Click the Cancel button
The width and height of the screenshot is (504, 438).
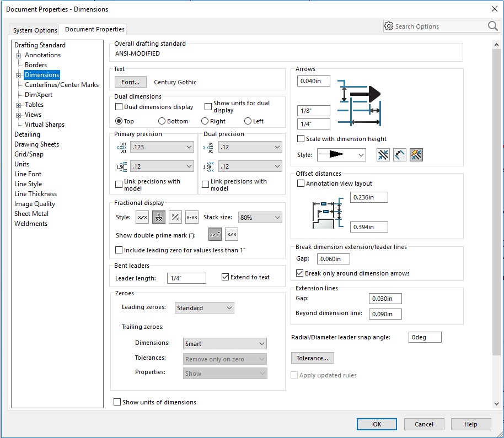click(424, 424)
